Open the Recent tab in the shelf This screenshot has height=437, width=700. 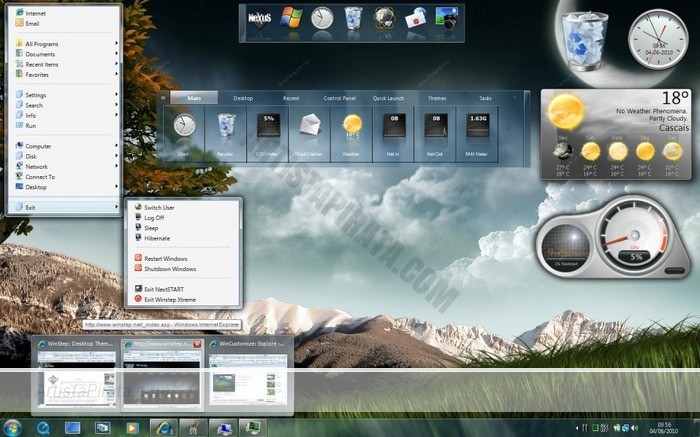[x=291, y=98]
